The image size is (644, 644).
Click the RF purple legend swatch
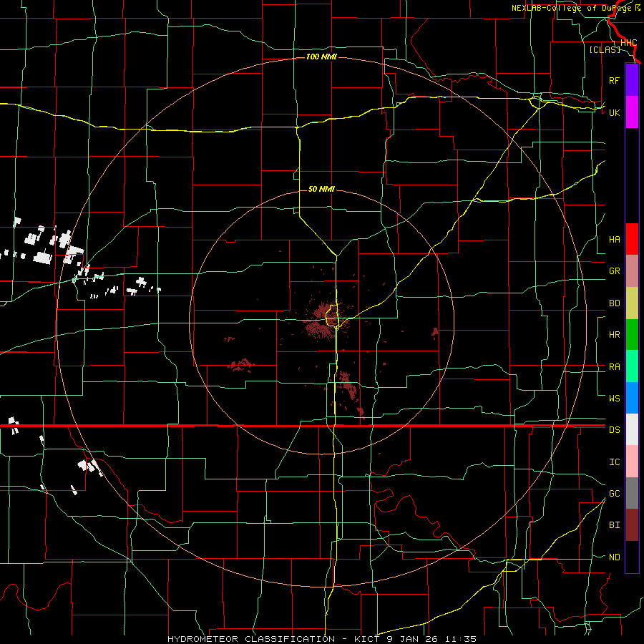pos(632,80)
